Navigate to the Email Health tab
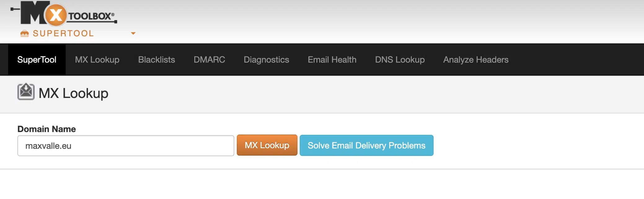This screenshot has height=199, width=644. point(332,60)
